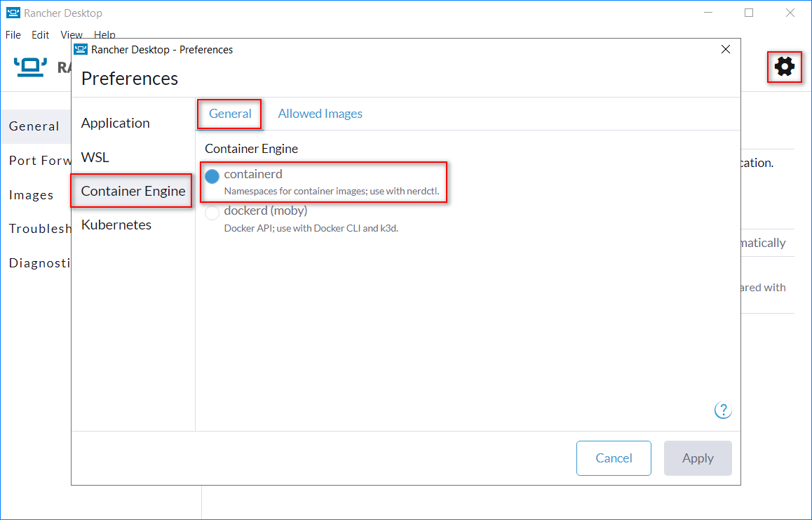This screenshot has height=520, width=812.
Task: Open the help question mark icon
Action: click(723, 410)
